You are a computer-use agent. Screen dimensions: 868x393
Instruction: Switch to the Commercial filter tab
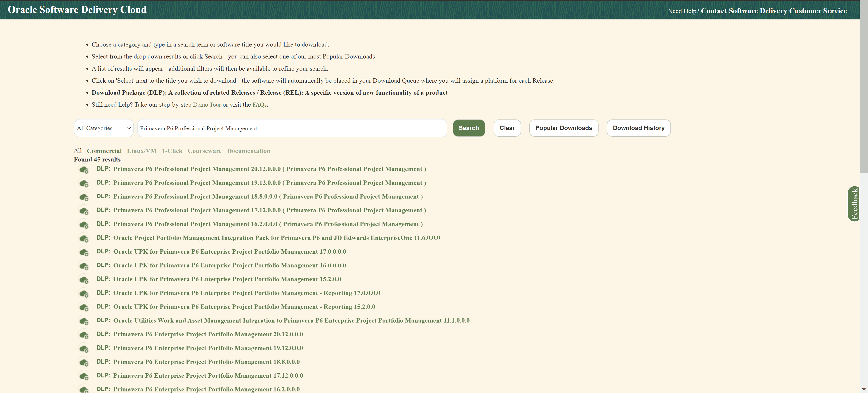[x=104, y=151]
